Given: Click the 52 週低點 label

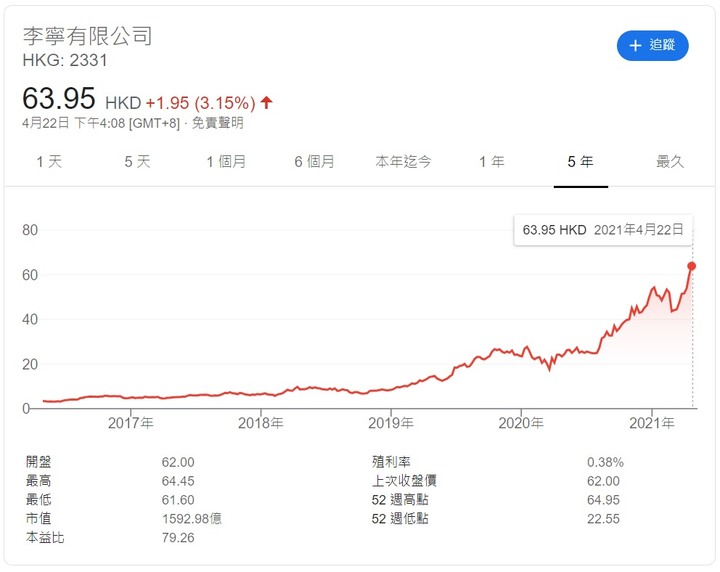Looking at the screenshot, I should point(400,518).
